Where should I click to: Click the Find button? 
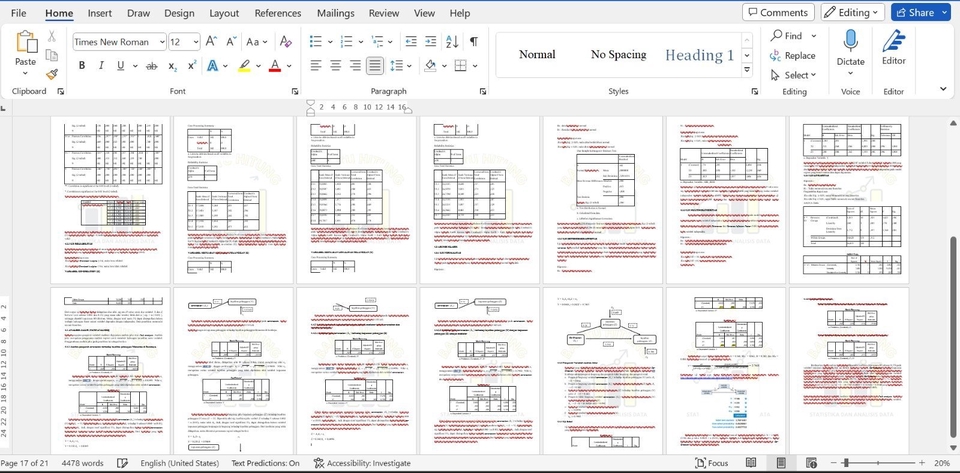coord(793,35)
